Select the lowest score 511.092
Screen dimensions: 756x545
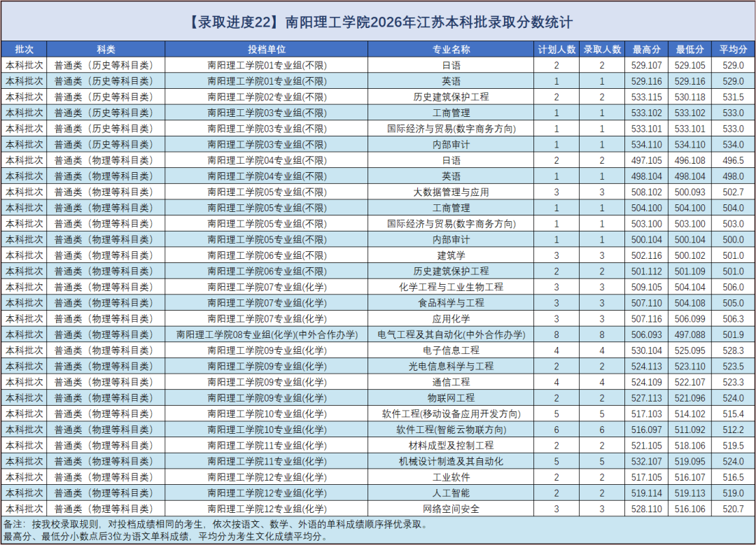point(690,430)
